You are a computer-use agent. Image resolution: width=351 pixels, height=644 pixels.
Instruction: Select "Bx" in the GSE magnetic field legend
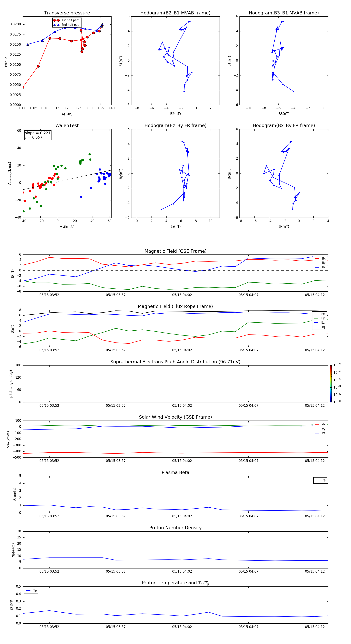pos(320,259)
